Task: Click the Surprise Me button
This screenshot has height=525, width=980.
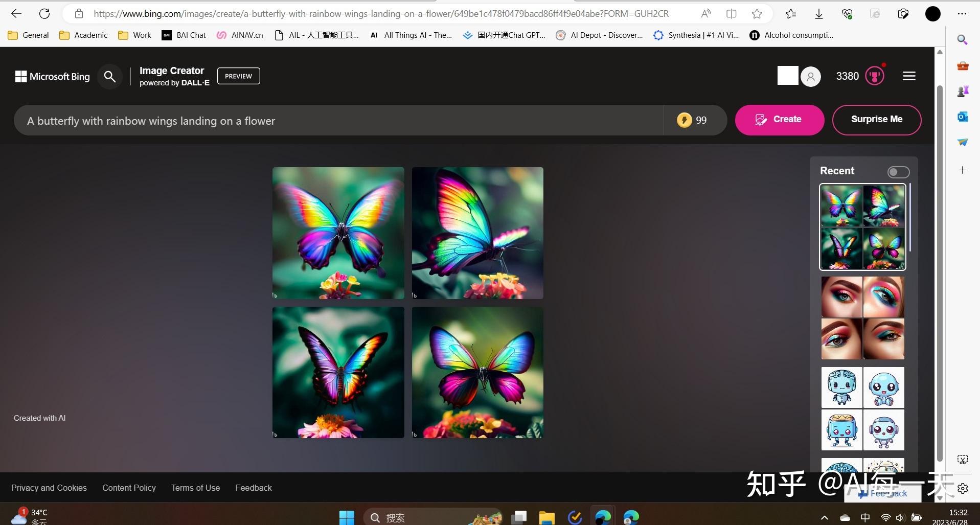Action: point(877,120)
